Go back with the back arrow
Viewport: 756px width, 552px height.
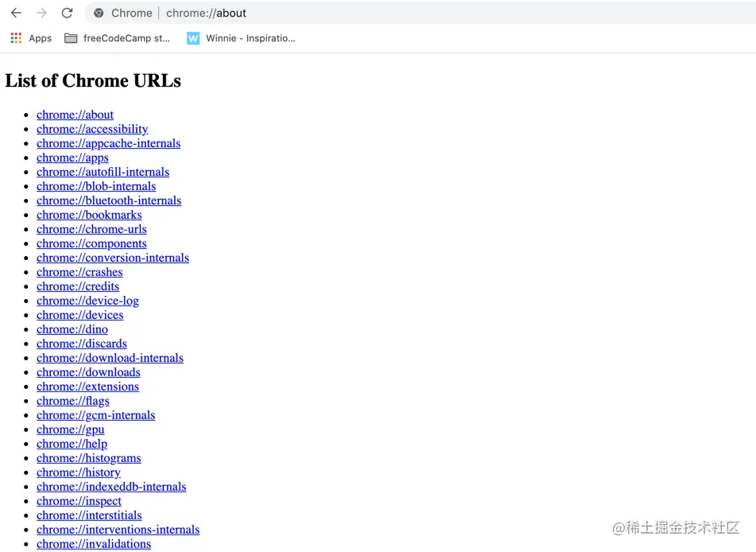(x=17, y=13)
